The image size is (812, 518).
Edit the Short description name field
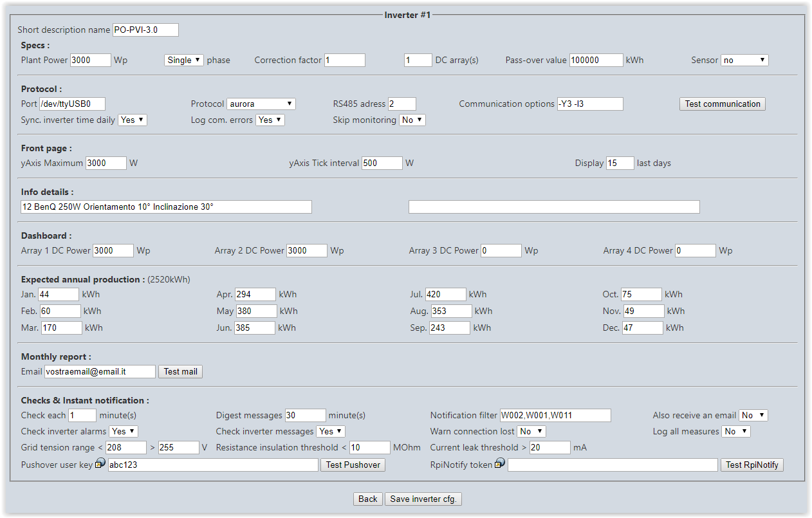145,30
